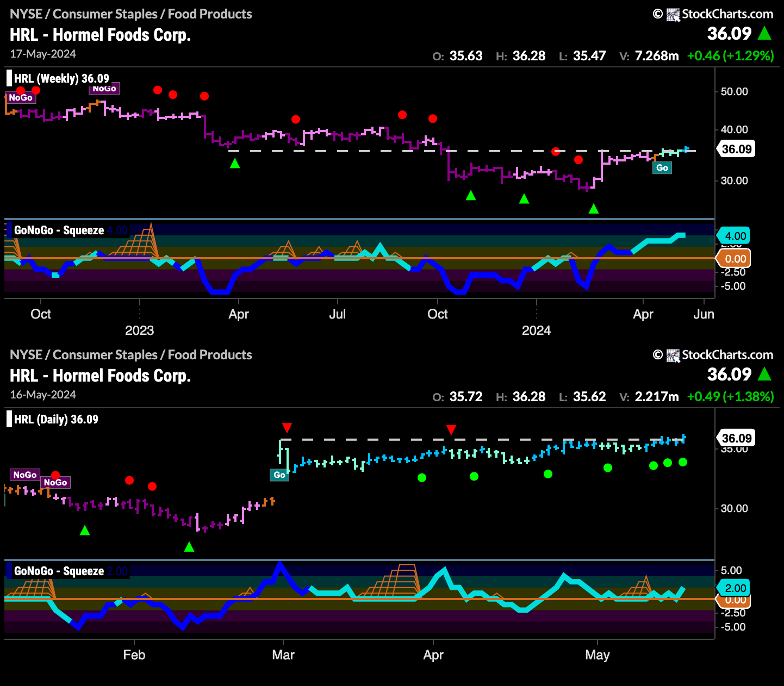This screenshot has height=686, width=784.
Task: Click the open value 35.72
Action: click(466, 397)
